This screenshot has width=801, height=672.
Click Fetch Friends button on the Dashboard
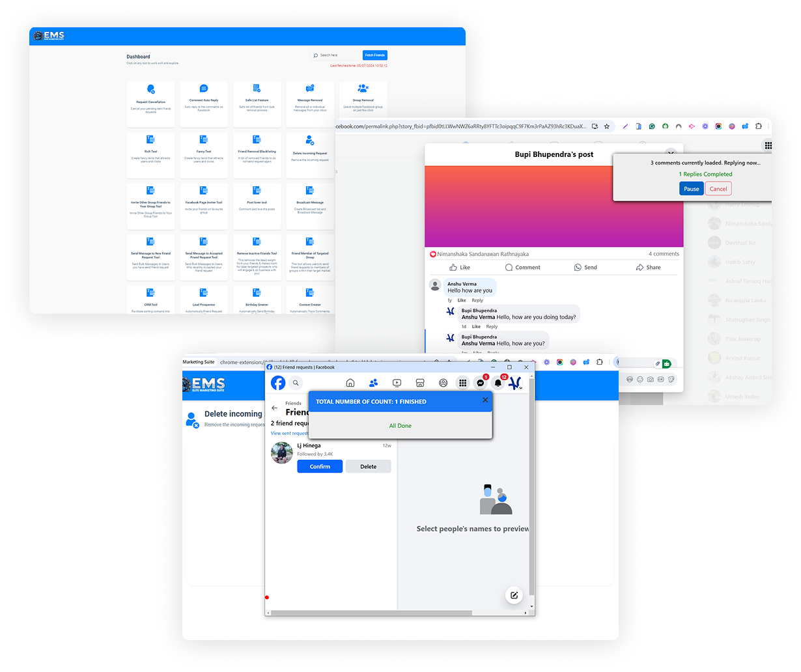pyautogui.click(x=375, y=55)
